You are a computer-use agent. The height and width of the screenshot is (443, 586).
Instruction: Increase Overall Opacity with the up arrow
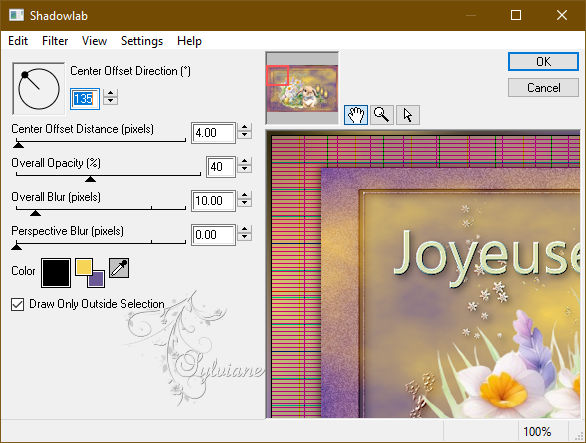click(244, 161)
